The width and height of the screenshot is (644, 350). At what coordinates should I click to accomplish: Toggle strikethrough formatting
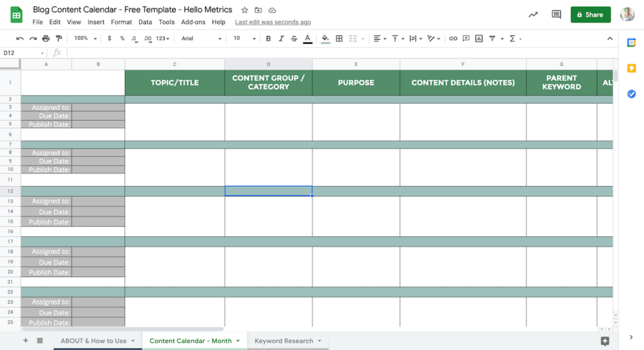(294, 38)
